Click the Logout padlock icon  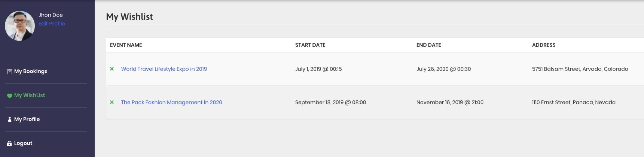click(x=10, y=144)
